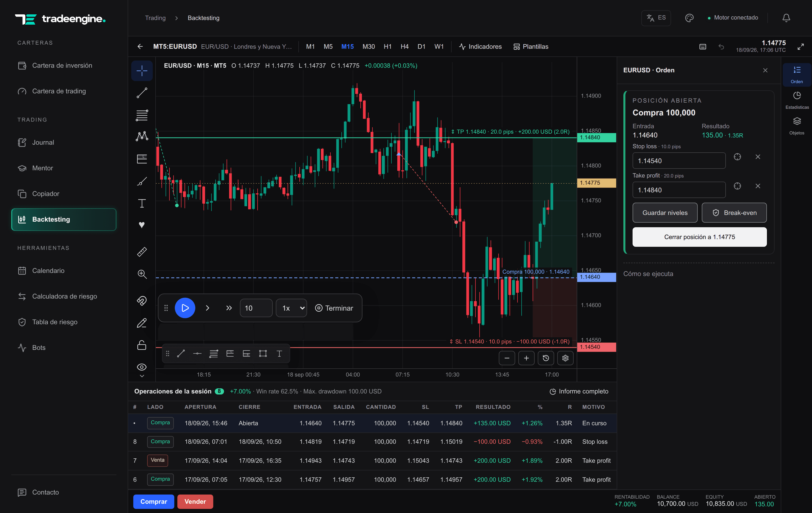This screenshot has width=812, height=513.
Task: Toggle drawings visibility eye icon
Action: (142, 367)
